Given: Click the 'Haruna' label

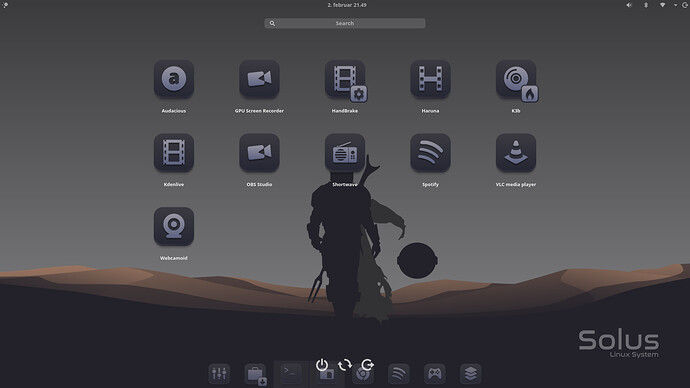Looking at the screenshot, I should click(430, 111).
